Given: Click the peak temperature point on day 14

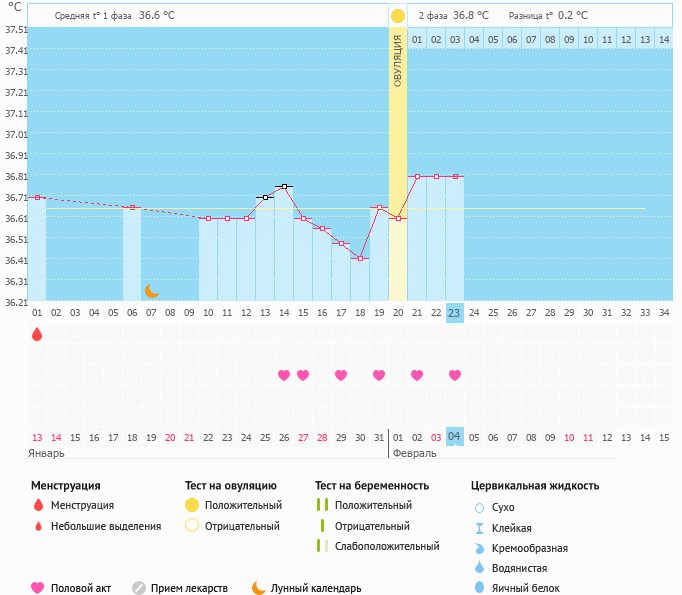Looking at the screenshot, I should coord(284,186).
